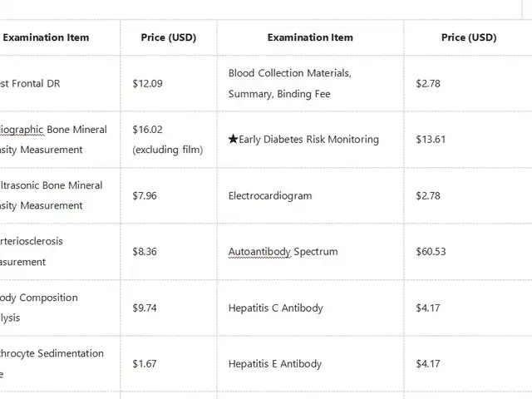This screenshot has height=399, width=532.
Task: Click the $7.96 price cell
Action: coord(145,196)
